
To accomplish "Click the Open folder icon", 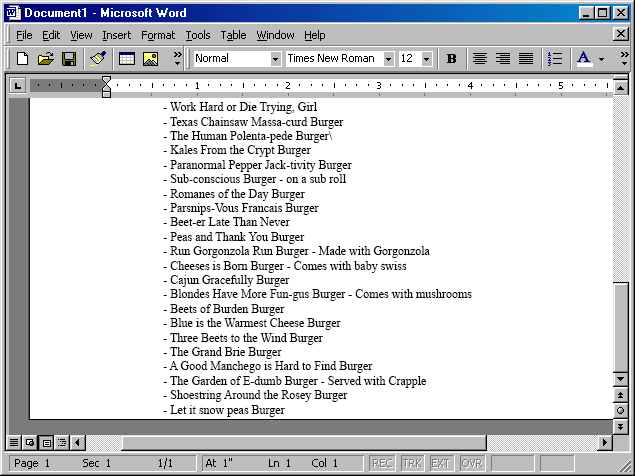I will tap(46, 59).
